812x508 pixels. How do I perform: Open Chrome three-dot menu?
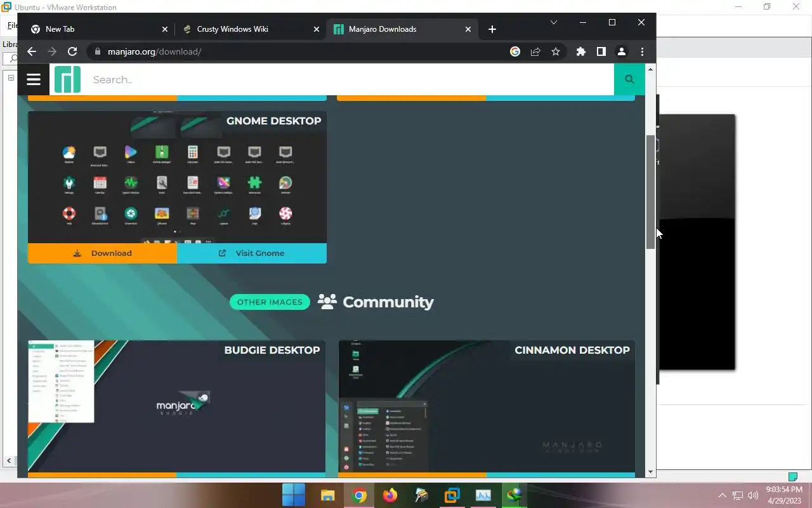point(642,51)
